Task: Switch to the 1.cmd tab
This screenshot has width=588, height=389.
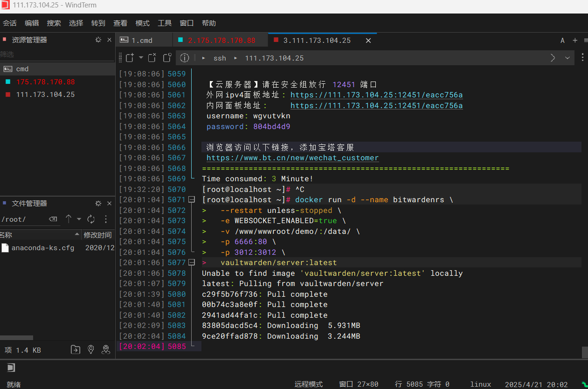Action: click(x=144, y=40)
